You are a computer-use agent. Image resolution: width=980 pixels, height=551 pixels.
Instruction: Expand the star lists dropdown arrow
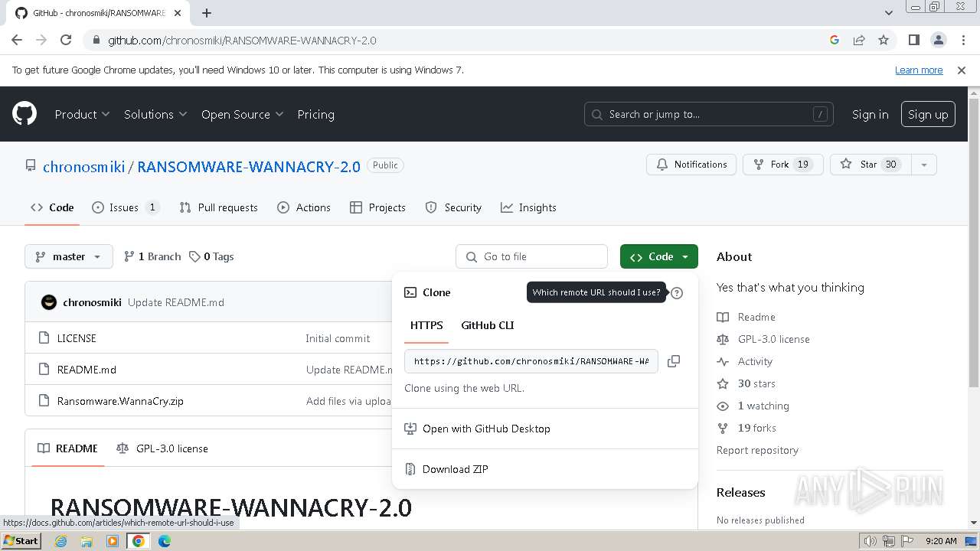[924, 165]
